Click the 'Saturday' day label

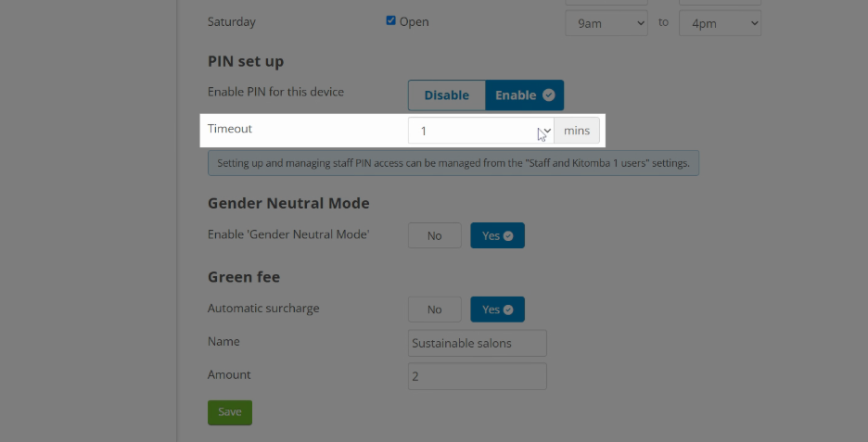232,22
